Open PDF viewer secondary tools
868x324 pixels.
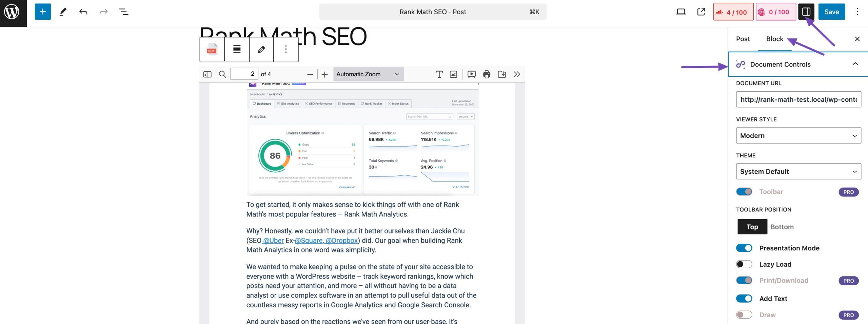coord(517,74)
